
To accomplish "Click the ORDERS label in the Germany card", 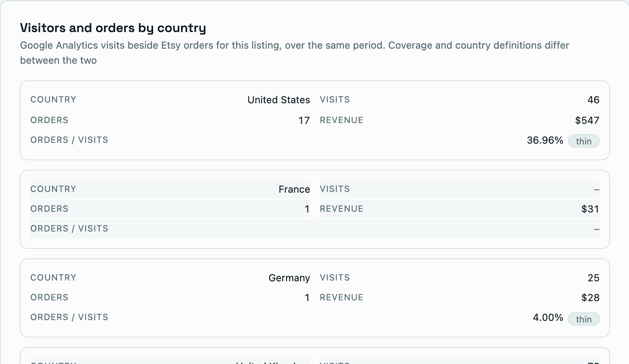I will 49,298.
